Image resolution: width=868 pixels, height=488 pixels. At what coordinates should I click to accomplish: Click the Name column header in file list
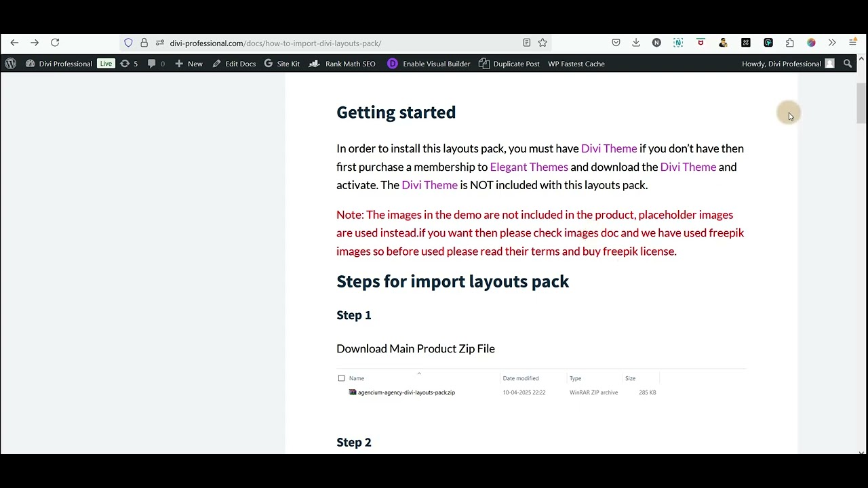(x=357, y=378)
